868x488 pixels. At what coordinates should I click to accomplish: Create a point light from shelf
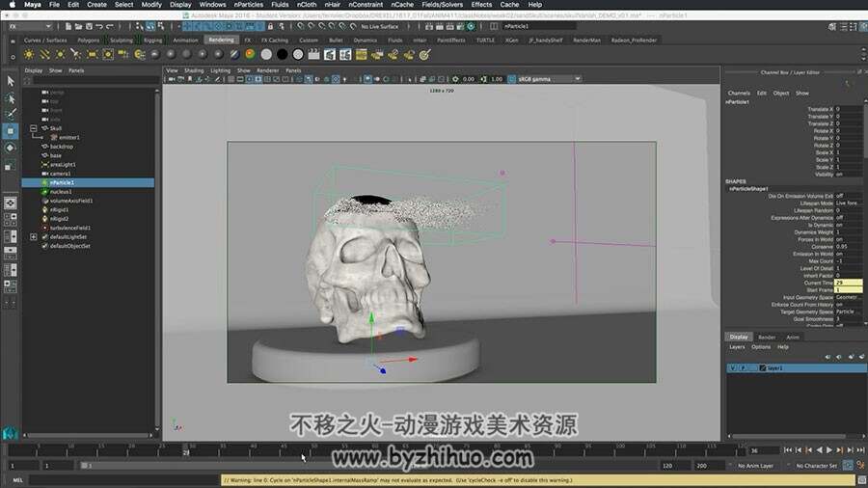coord(61,54)
